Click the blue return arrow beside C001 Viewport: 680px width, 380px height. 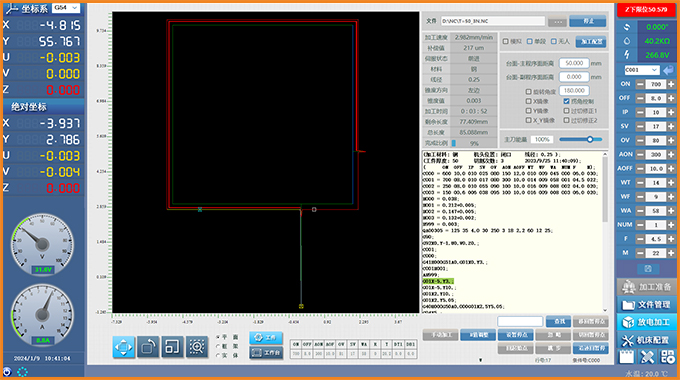(668, 70)
